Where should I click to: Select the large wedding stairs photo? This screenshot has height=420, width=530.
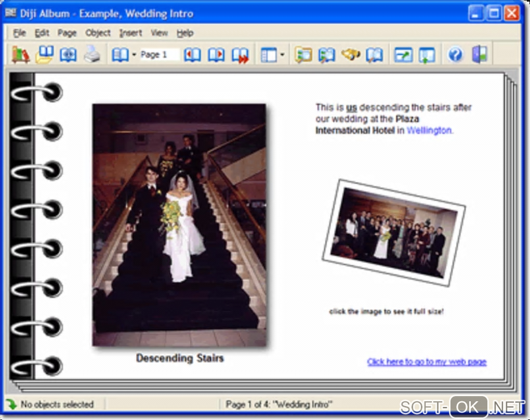[x=179, y=225]
